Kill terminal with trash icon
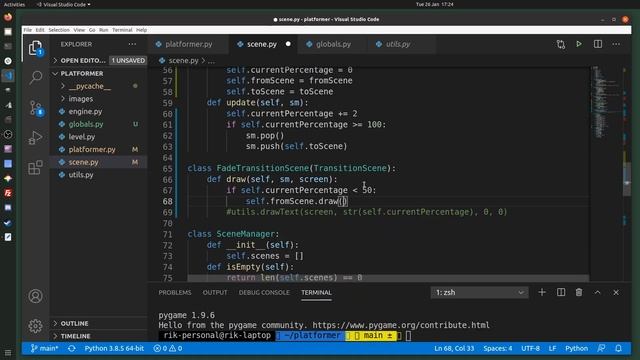Screen dimensions: 640x360 coord(579,292)
